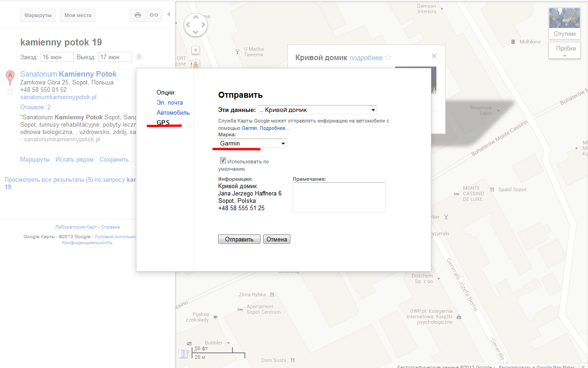Star the Кривой домик place
This screenshot has height=368, width=588.
pyautogui.click(x=389, y=57)
